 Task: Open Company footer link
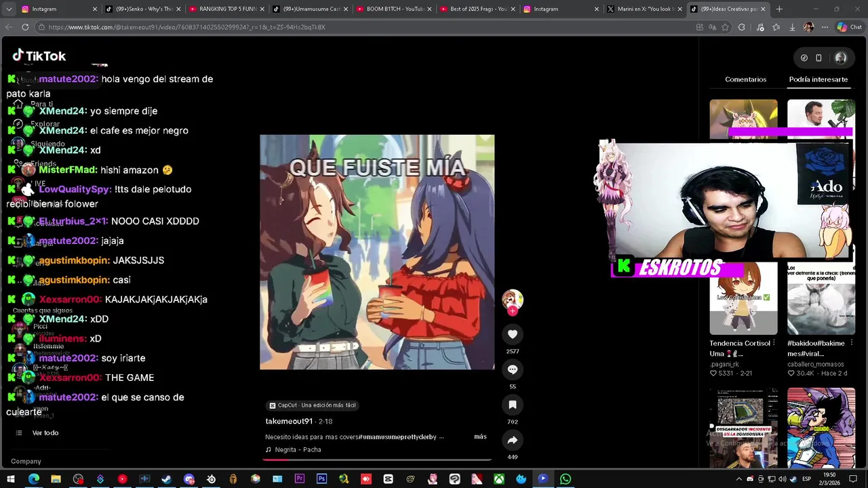tap(26, 462)
